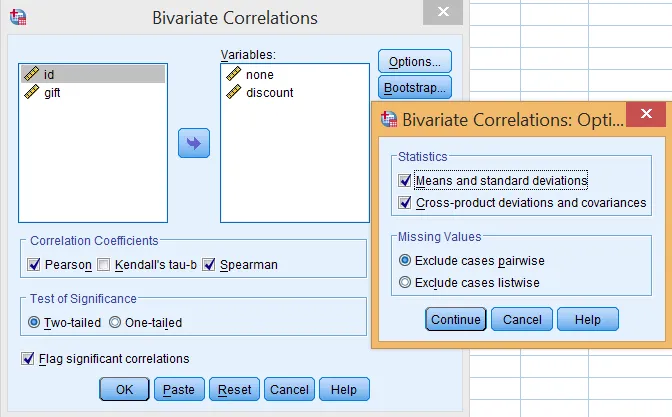The width and height of the screenshot is (672, 417).
Task: Close the Bivariate Correlations dialog window
Action: coord(443,12)
